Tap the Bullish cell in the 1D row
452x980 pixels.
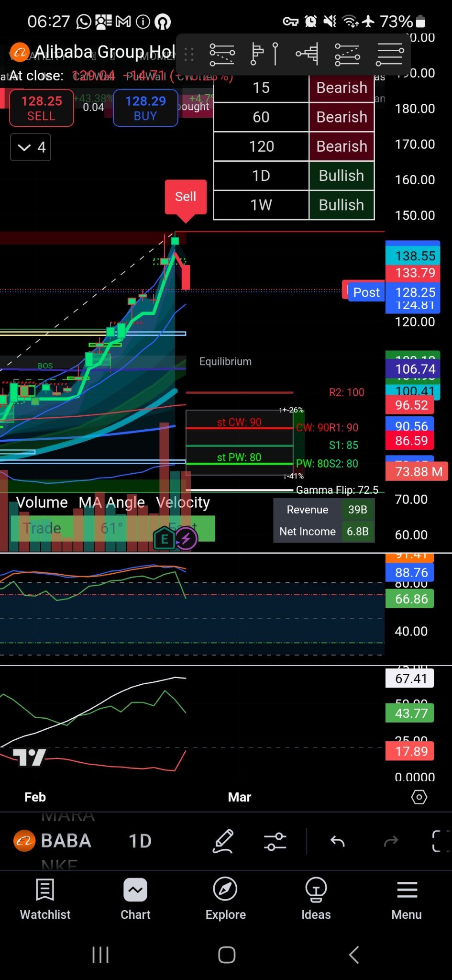coord(342,176)
